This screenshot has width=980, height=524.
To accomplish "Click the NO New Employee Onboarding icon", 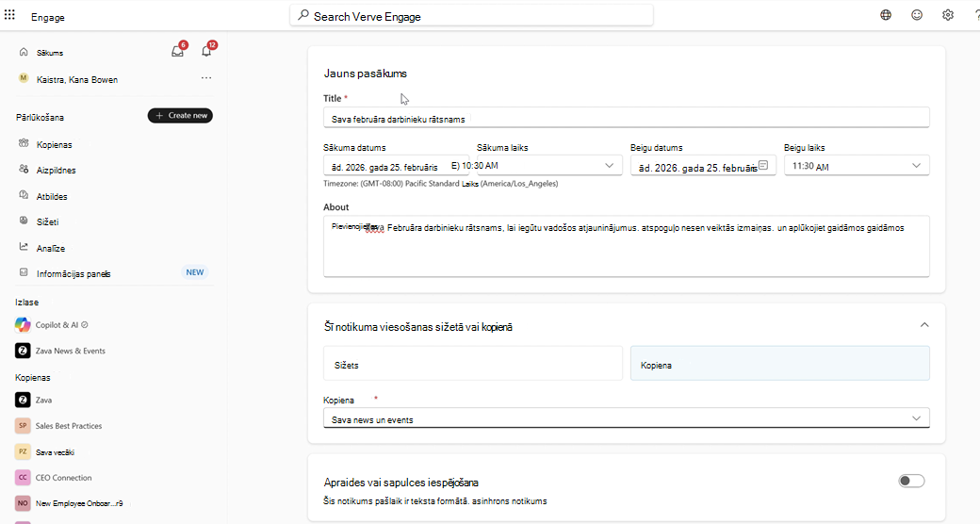I will pos(23,502).
